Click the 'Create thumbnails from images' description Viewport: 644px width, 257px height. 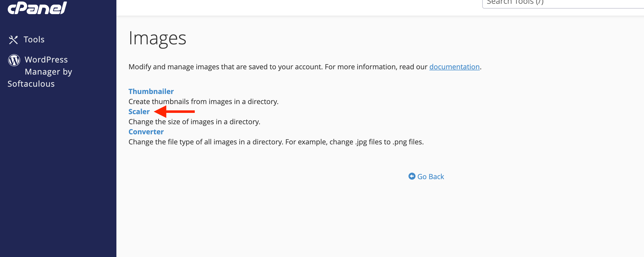point(204,102)
